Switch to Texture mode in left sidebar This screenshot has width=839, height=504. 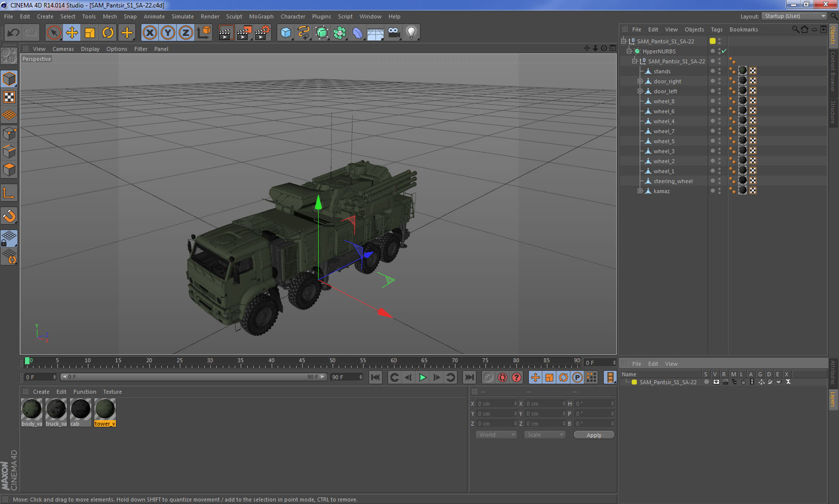(x=9, y=97)
